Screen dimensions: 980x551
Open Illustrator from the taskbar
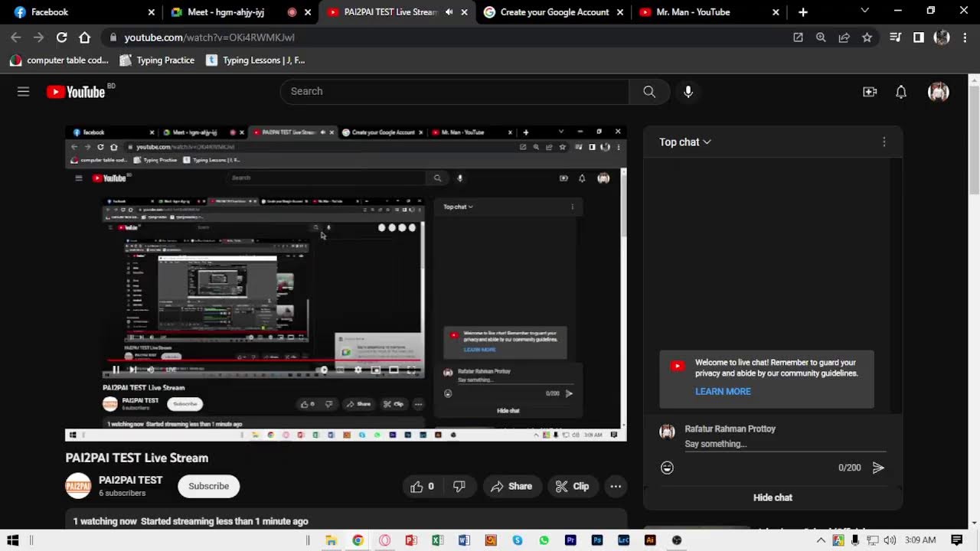650,540
